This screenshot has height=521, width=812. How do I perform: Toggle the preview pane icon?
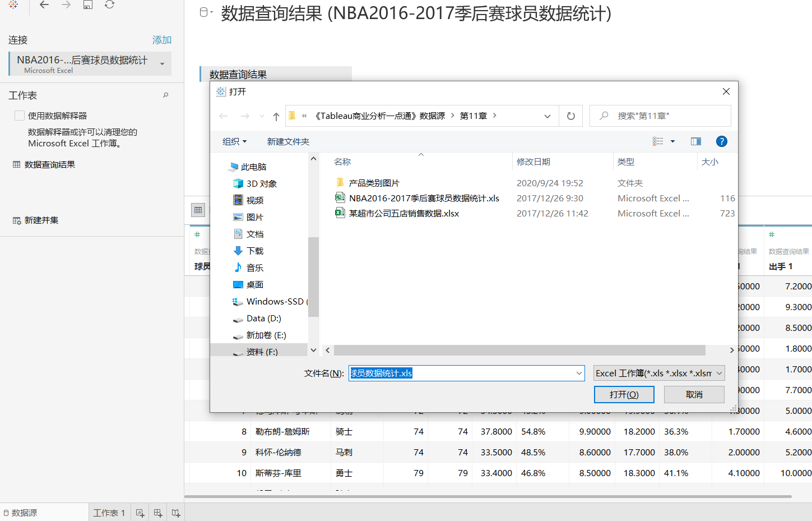pyautogui.click(x=696, y=141)
